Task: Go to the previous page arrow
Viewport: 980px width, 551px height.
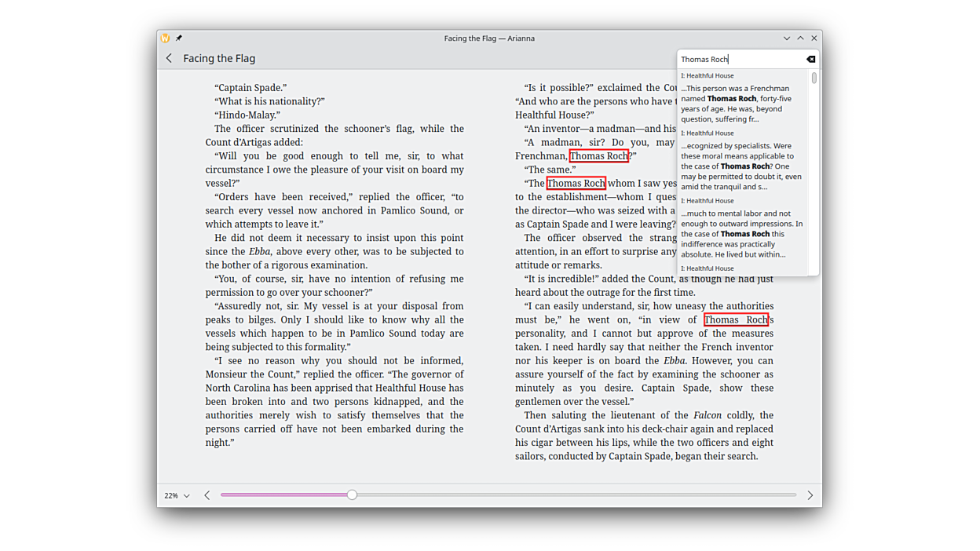Action: pos(207,495)
